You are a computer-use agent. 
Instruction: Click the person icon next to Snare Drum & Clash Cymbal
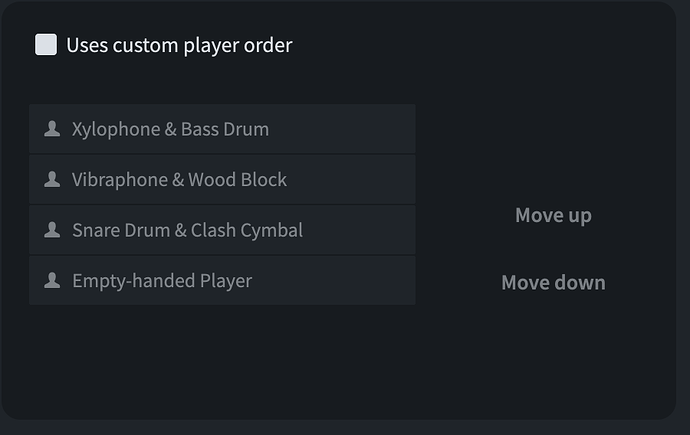tap(52, 230)
